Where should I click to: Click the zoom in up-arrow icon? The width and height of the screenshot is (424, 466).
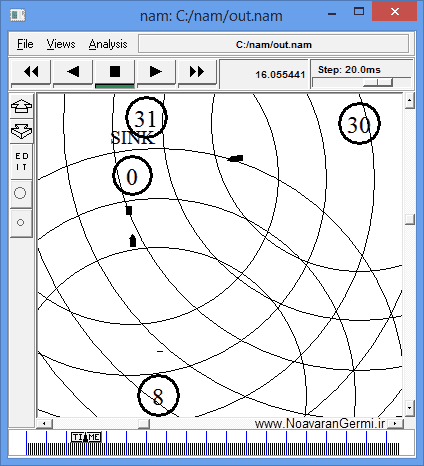coord(21,106)
